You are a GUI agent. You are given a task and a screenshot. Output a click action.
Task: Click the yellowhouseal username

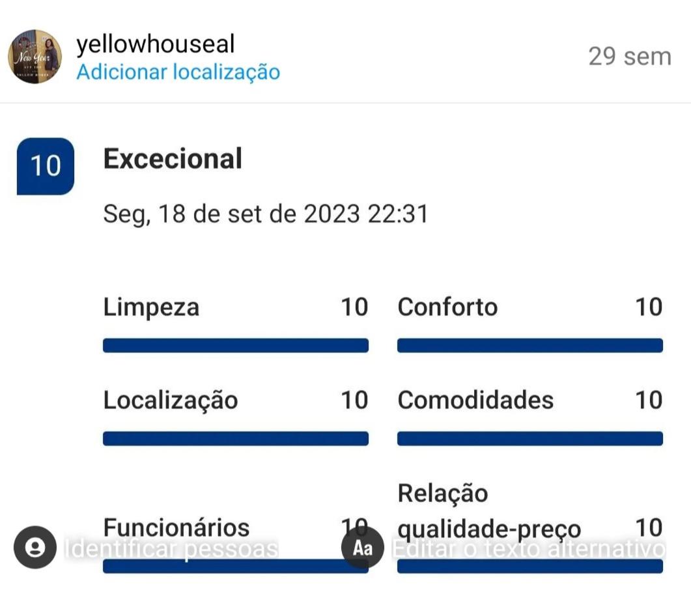tap(155, 44)
